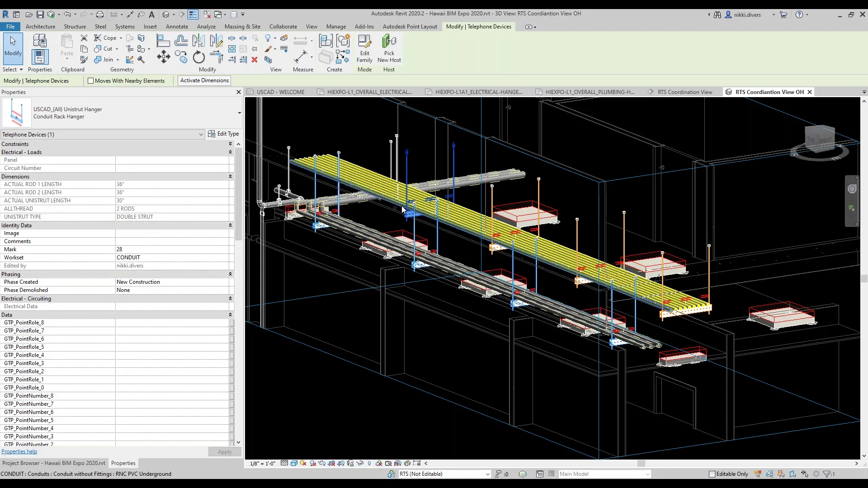Open Edit Family mode
The width and height of the screenshot is (868, 488).
[364, 49]
